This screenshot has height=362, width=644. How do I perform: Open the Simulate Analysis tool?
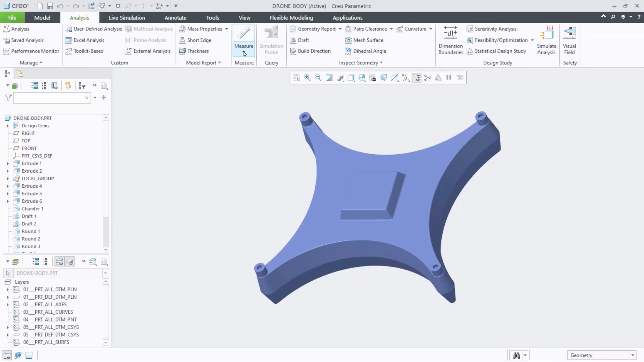pos(546,40)
